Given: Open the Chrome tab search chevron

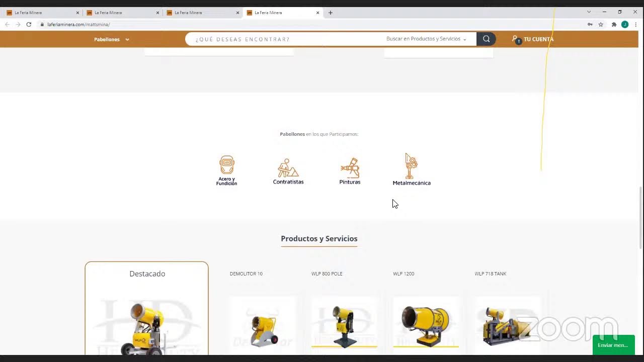Looking at the screenshot, I should 589,12.
